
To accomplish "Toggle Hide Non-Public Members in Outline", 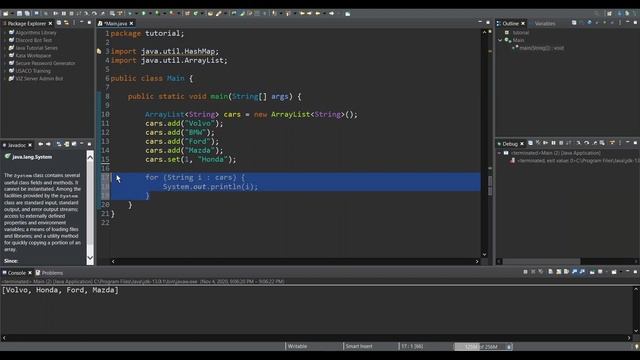I will [x=604, y=22].
